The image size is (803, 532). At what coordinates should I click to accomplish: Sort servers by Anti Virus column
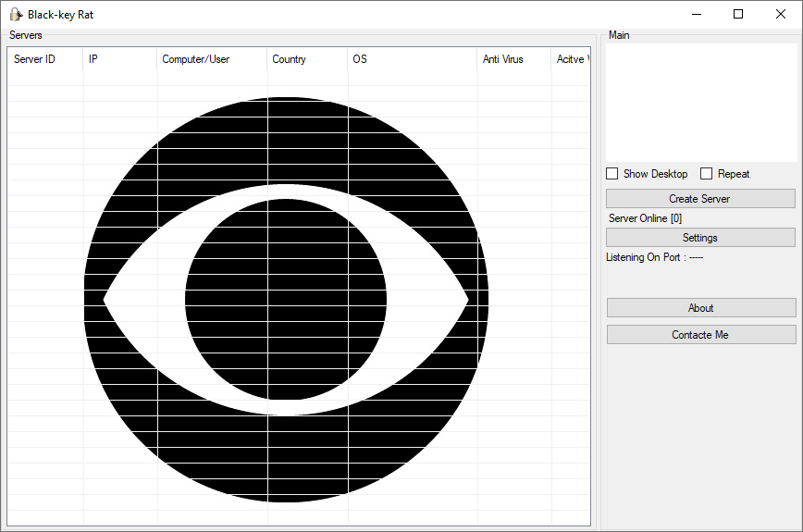513,59
